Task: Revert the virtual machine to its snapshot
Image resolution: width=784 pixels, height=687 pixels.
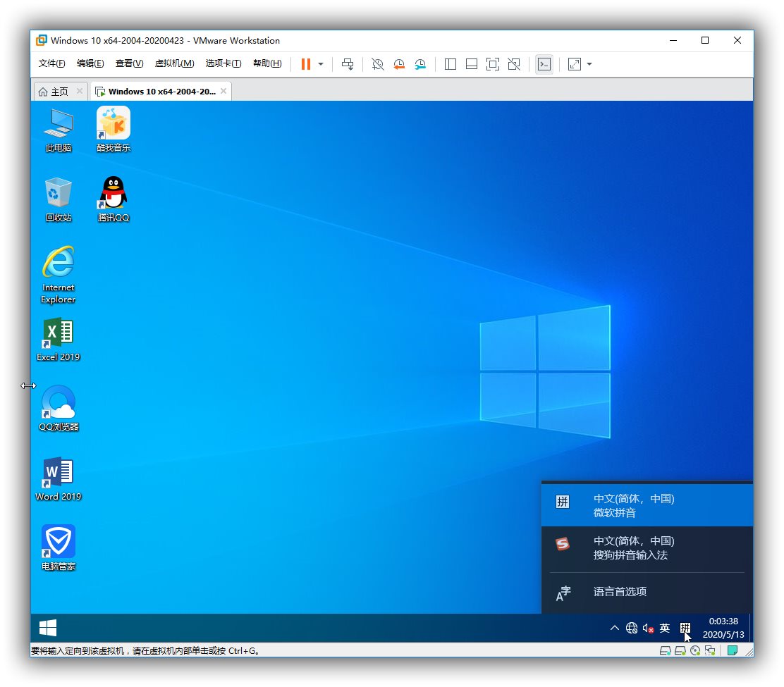Action: click(x=399, y=64)
